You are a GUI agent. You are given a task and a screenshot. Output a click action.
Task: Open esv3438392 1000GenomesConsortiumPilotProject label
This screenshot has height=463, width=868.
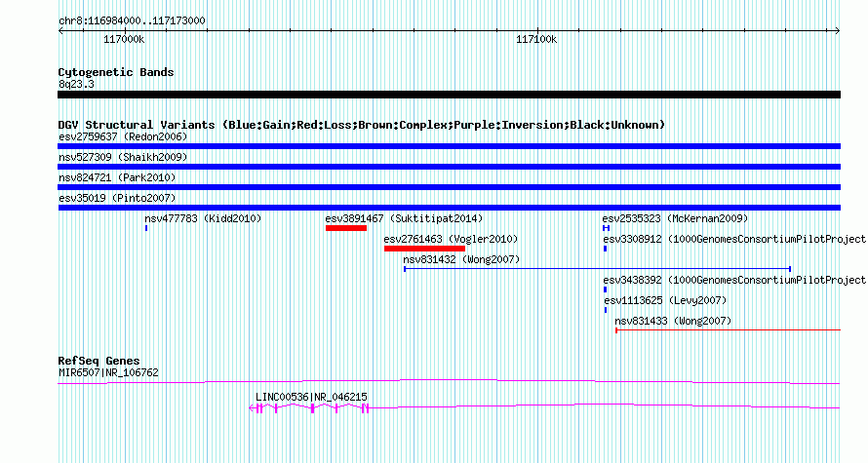pyautogui.click(x=734, y=280)
